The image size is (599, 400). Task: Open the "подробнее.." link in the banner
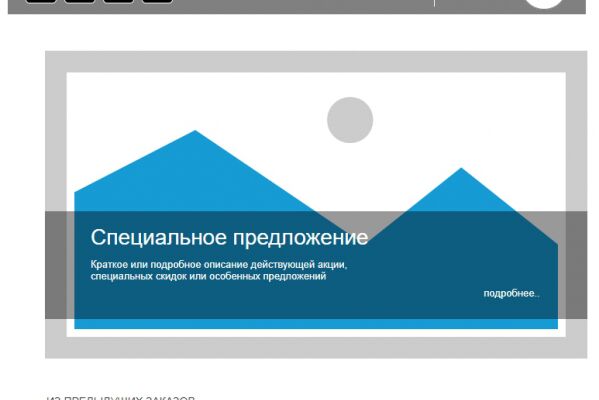click(x=511, y=293)
